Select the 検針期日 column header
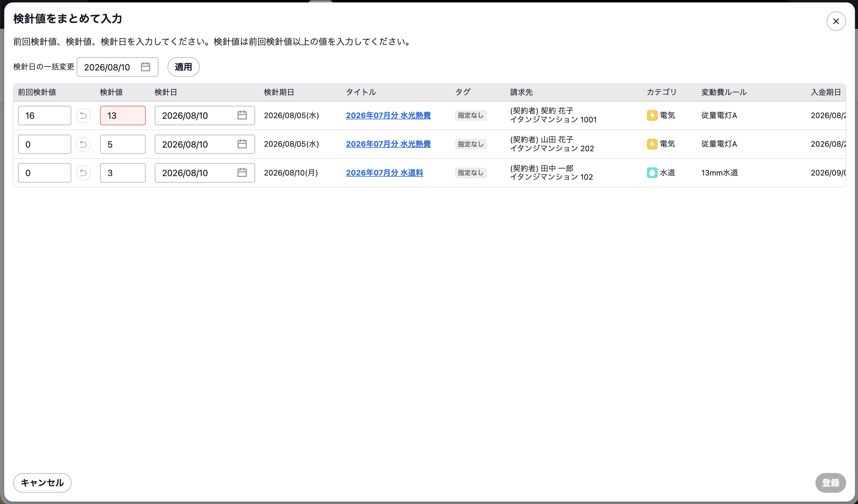This screenshot has width=858, height=504. pyautogui.click(x=279, y=92)
